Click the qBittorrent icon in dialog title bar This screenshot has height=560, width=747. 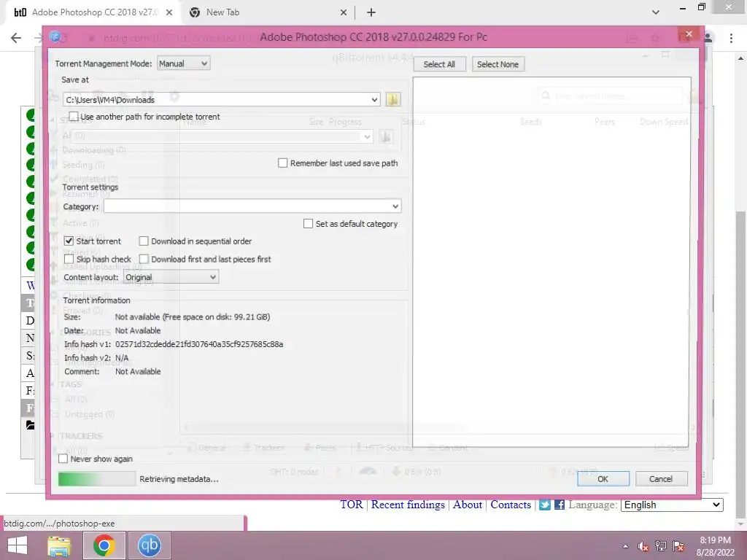click(55, 36)
